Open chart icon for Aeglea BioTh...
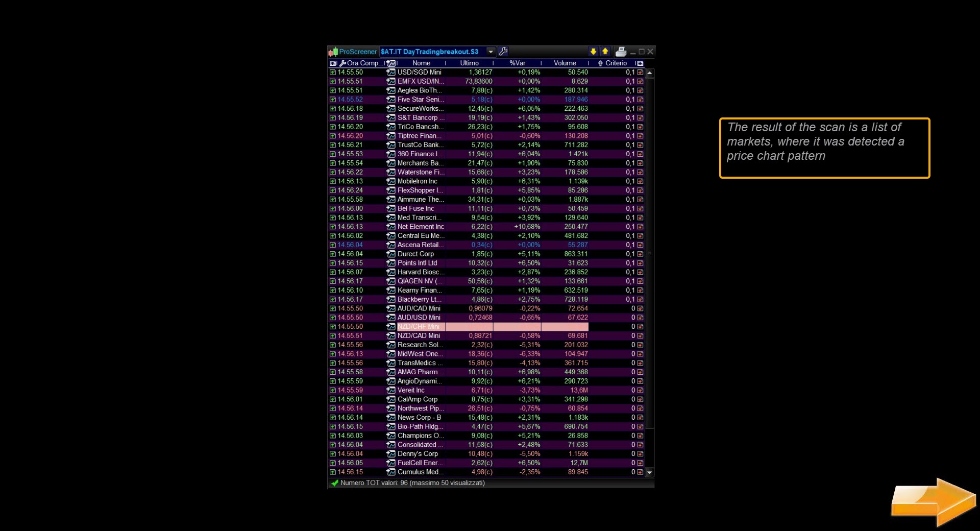Viewport: 980px width, 531px height. pyautogui.click(x=391, y=90)
